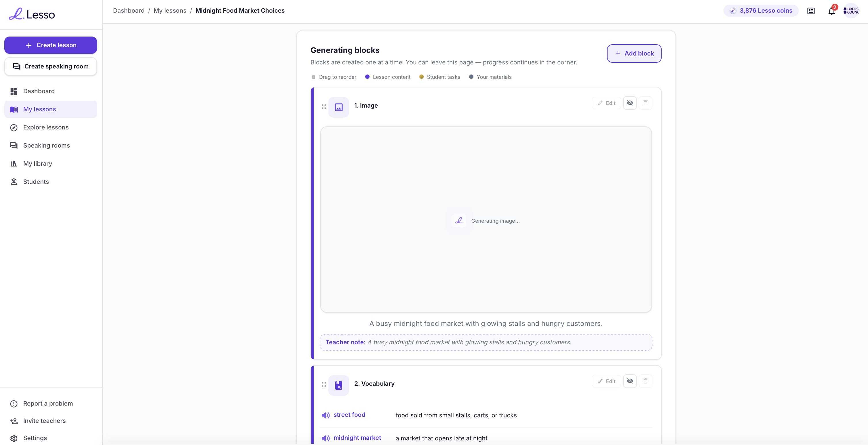
Task: Open Students in the sidebar
Action: tap(51, 182)
